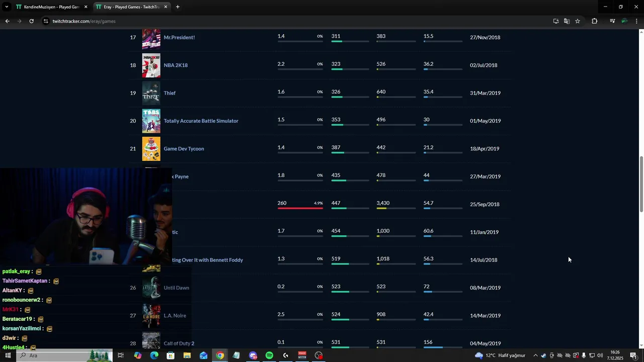The width and height of the screenshot is (644, 362).
Task: Open Microsoft Store from taskbar
Action: [x=171, y=355]
